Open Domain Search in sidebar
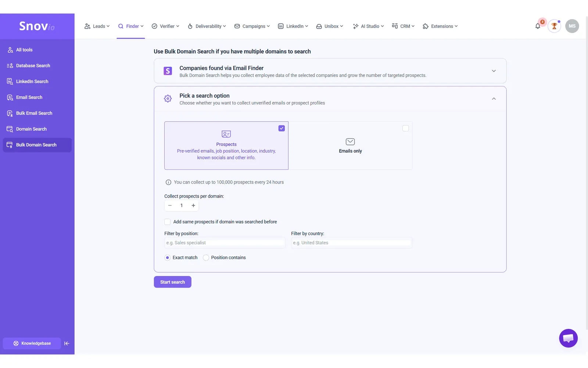The height and width of the screenshot is (368, 588). 37,129
